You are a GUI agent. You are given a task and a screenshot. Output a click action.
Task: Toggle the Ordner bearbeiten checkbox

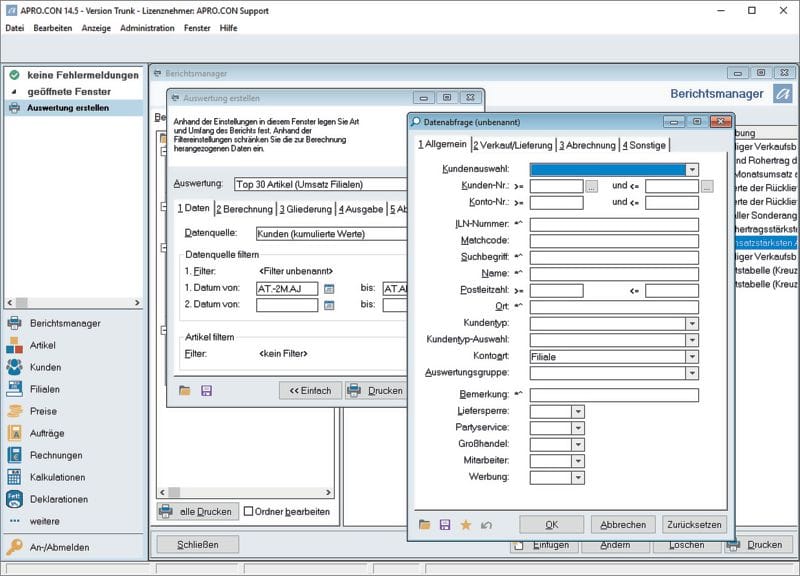click(x=249, y=511)
